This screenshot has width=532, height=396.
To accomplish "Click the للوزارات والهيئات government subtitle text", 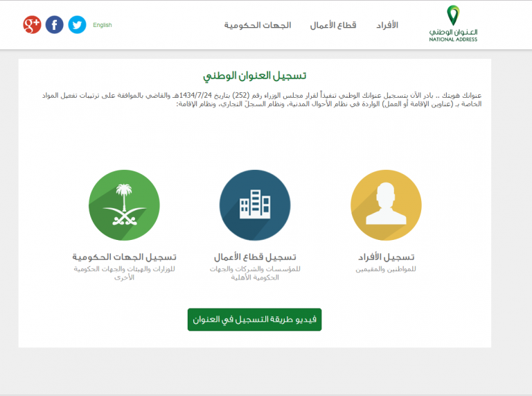I will 124,273.
